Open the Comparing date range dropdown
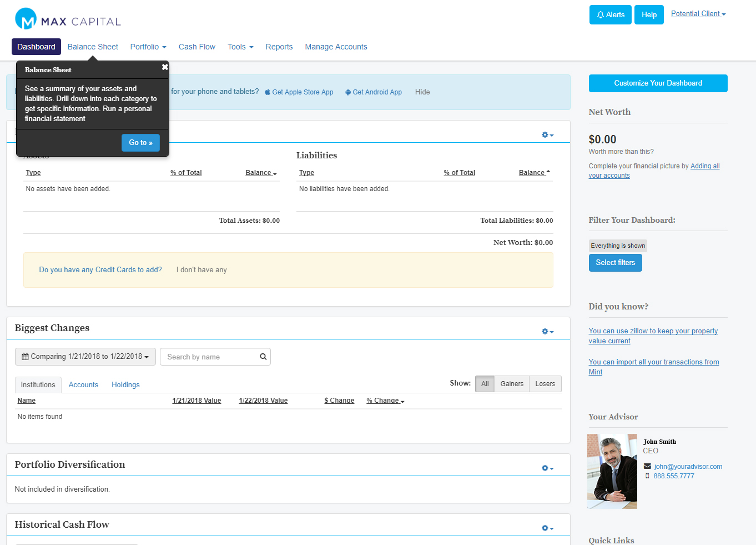 pyautogui.click(x=85, y=357)
